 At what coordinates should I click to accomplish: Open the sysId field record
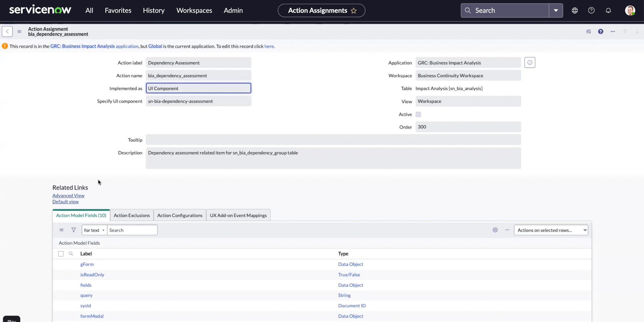pos(86,306)
